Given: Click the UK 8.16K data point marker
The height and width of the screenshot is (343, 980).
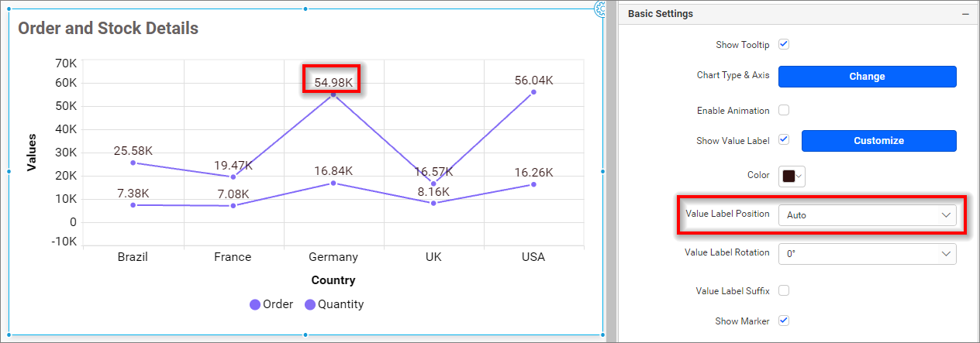Looking at the screenshot, I should coord(433,203).
